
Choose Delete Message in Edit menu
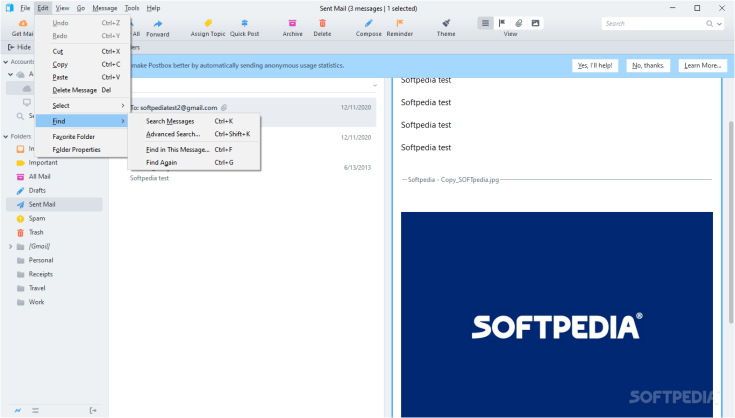pyautogui.click(x=82, y=90)
